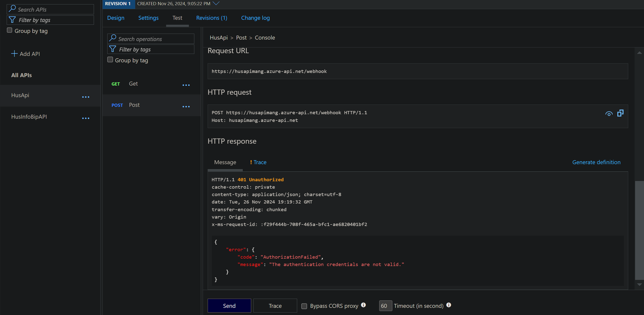Click the Request URL text box
Screen dimensions: 644x315
click(x=418, y=71)
